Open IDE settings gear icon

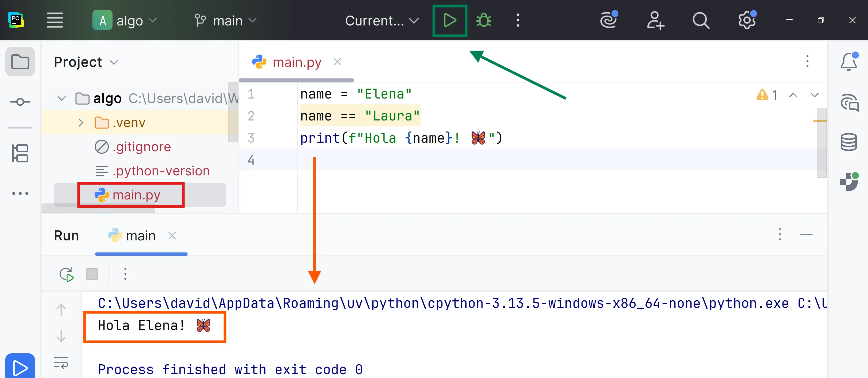click(747, 21)
